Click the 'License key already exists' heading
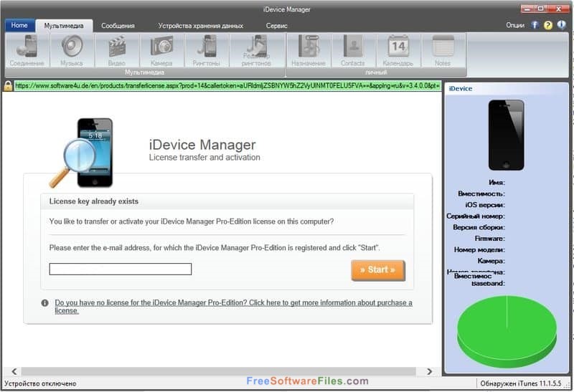The image size is (574, 392). 94,201
